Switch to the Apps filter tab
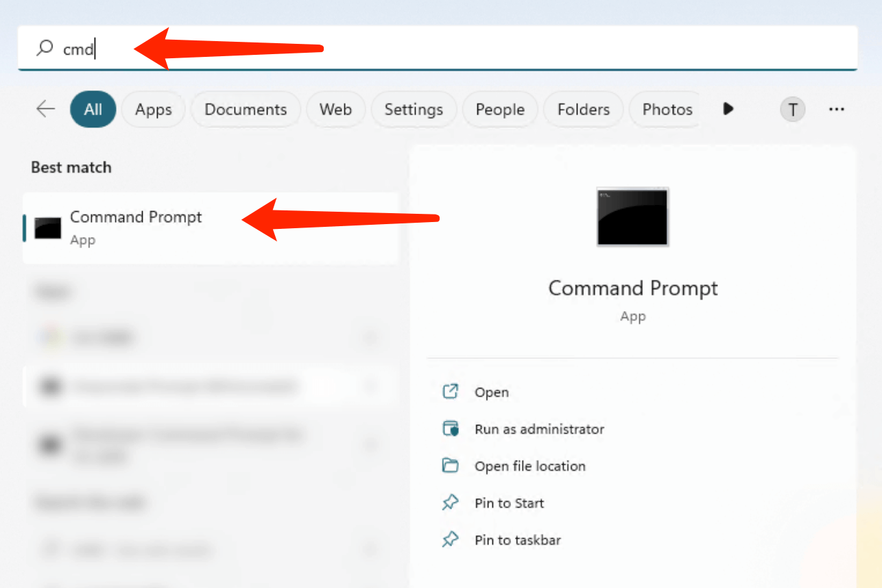Image resolution: width=882 pixels, height=588 pixels. point(154,110)
